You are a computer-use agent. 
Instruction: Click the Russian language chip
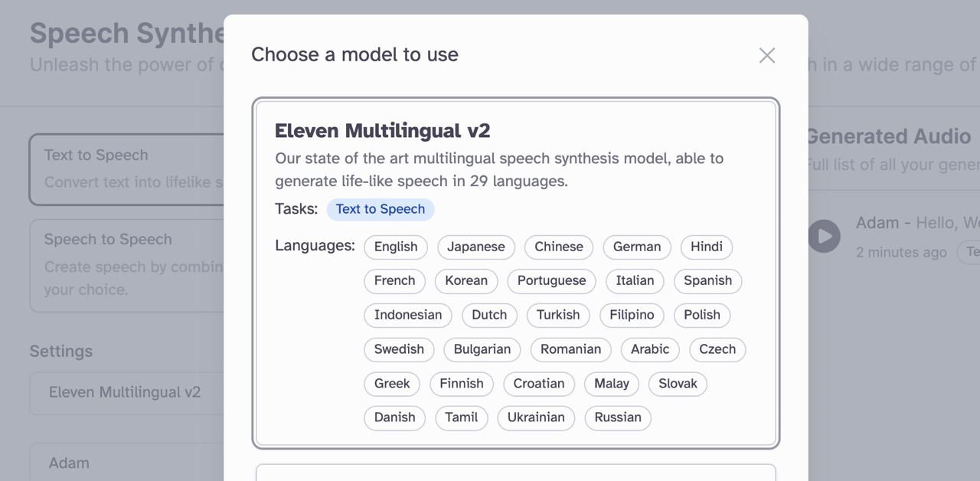[x=618, y=417]
